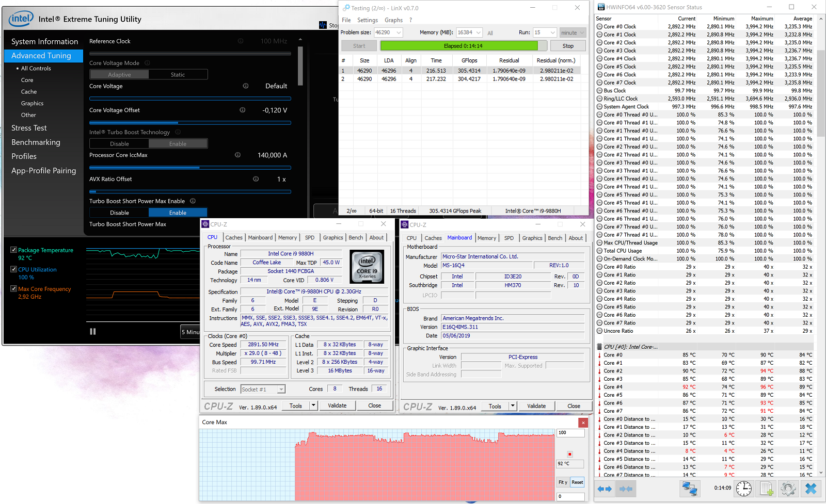Open the Memory (MiB) dropdown in LinX
This screenshot has width=826, height=504.
click(479, 32)
